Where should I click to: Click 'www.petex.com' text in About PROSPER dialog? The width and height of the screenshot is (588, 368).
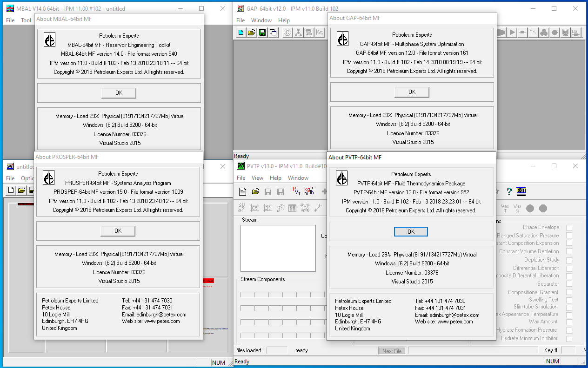click(162, 321)
